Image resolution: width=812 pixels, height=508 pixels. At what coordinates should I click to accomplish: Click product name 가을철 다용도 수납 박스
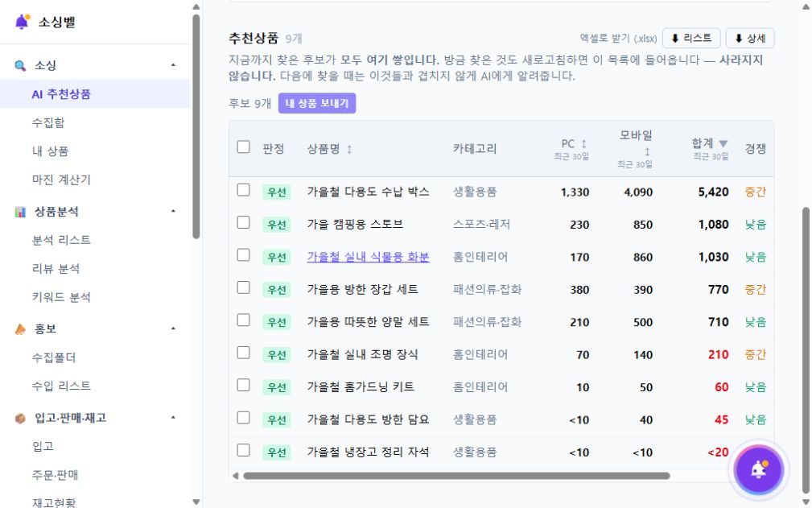click(x=369, y=192)
